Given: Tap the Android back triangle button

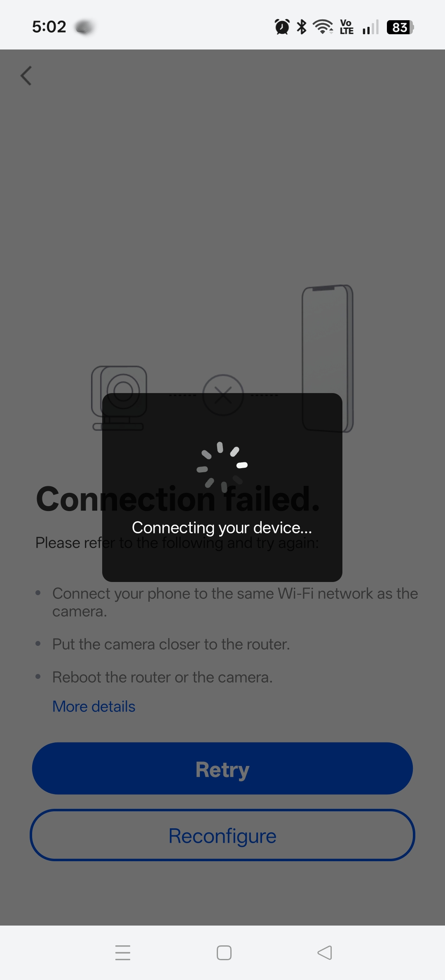Looking at the screenshot, I should 325,953.
